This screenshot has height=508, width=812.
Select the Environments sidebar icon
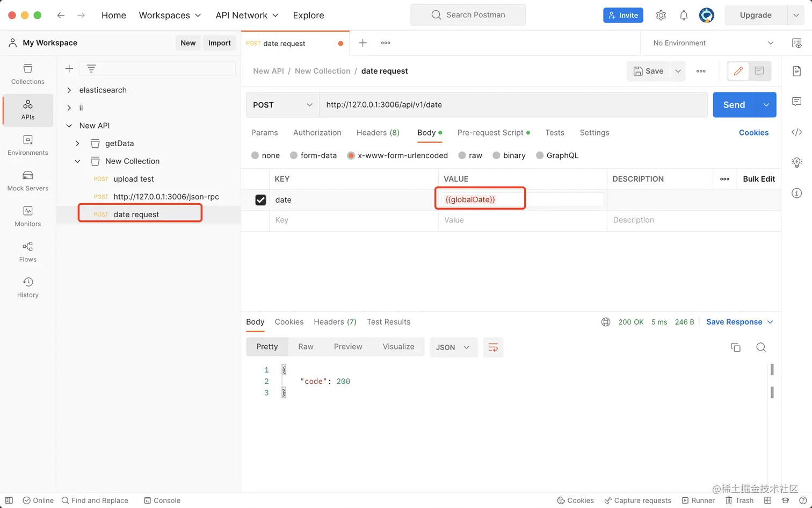[27, 146]
